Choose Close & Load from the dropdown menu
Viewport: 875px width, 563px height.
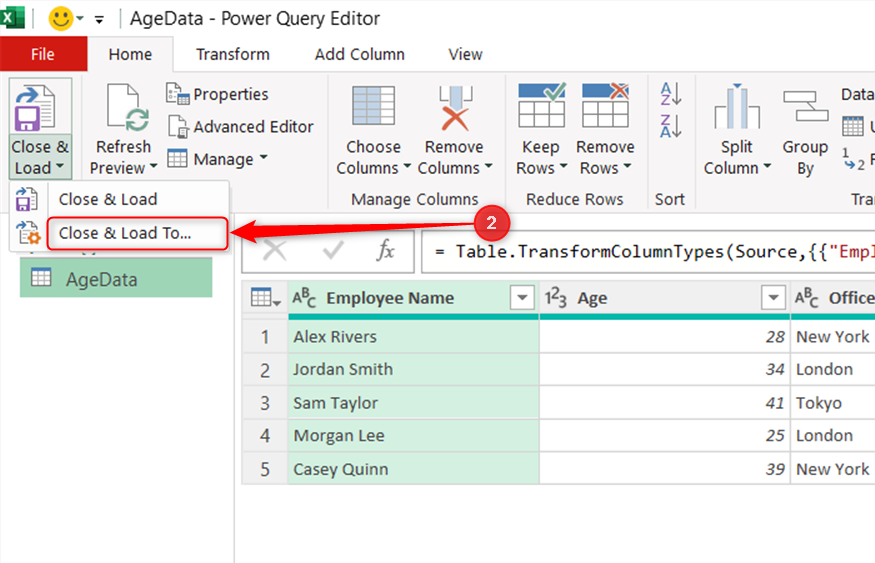108,199
